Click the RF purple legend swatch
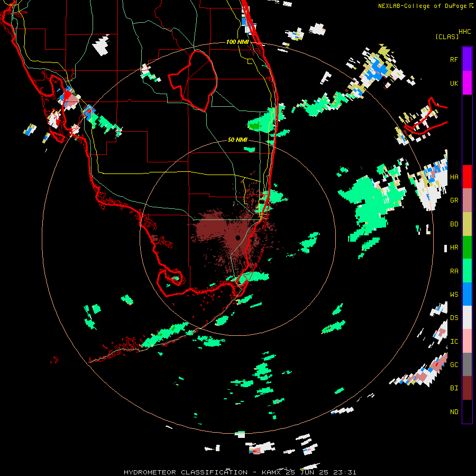476x476 pixels. click(467, 59)
